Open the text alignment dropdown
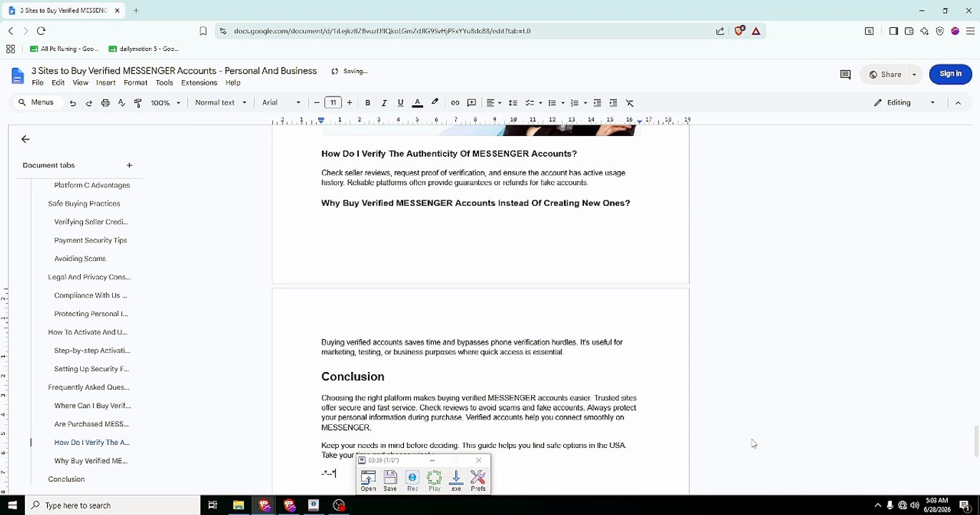Image resolution: width=980 pixels, height=515 pixels. coord(493,103)
